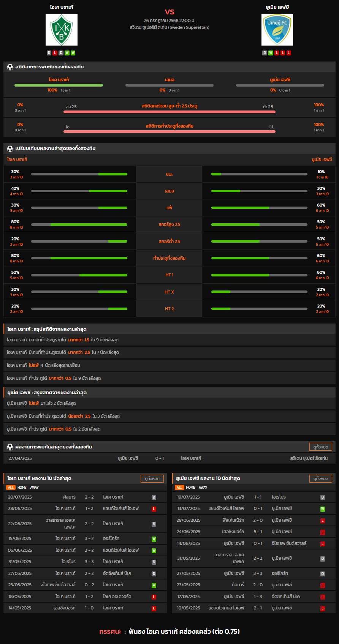This screenshot has width=339, height=644.
Task: Open 'ดูทั้งหมด' in the head-to-head results section
Action: [x=321, y=447]
